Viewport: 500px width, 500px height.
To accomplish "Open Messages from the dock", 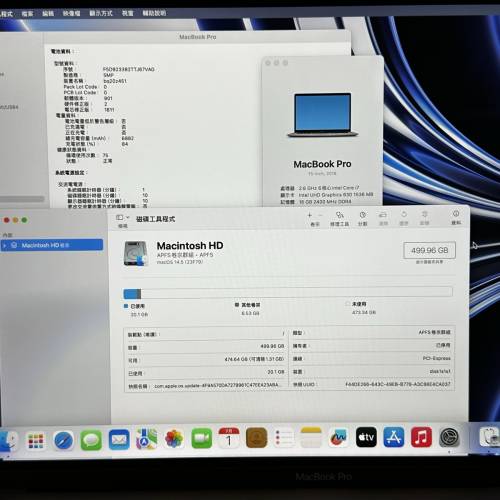I will point(91,440).
